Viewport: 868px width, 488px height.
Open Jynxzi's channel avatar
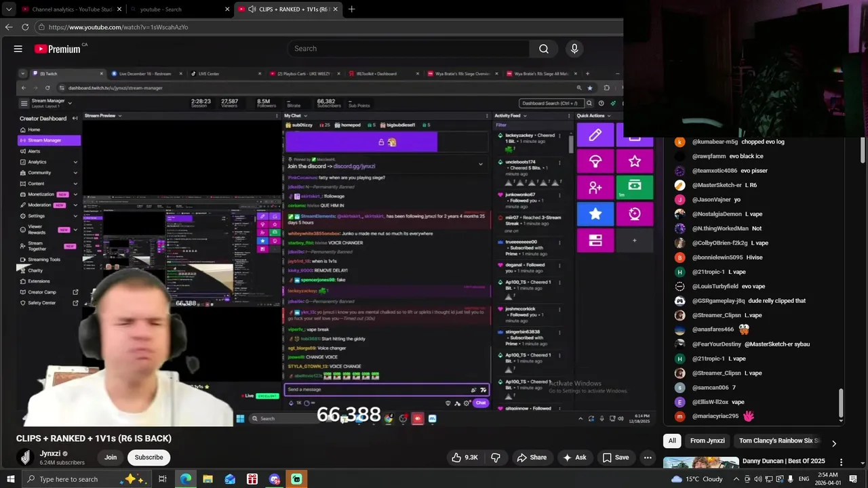click(x=25, y=457)
